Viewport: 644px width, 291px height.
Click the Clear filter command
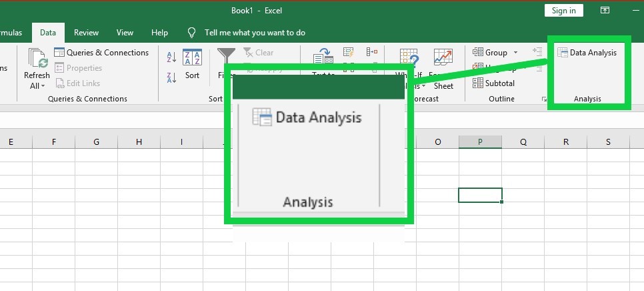pos(259,53)
